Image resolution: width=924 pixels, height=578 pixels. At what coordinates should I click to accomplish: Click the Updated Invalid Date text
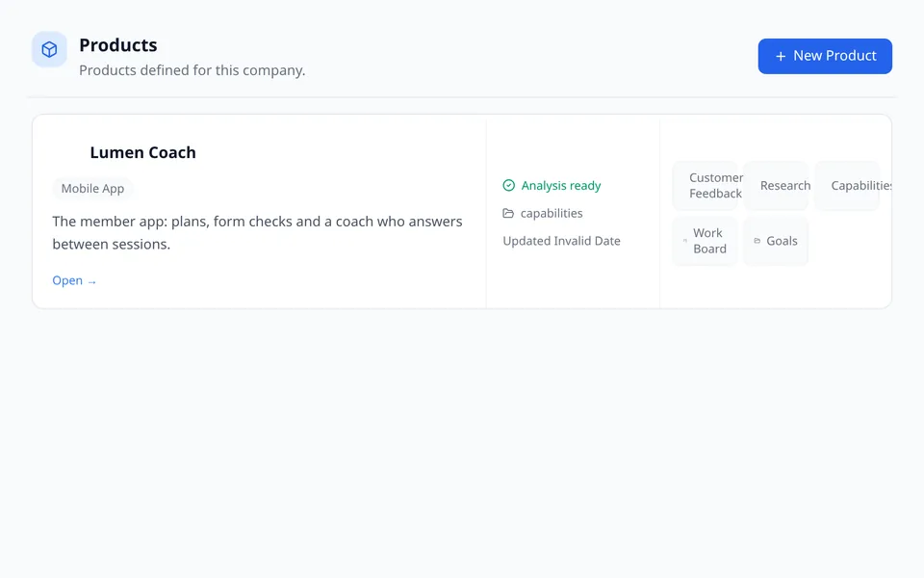tap(561, 241)
